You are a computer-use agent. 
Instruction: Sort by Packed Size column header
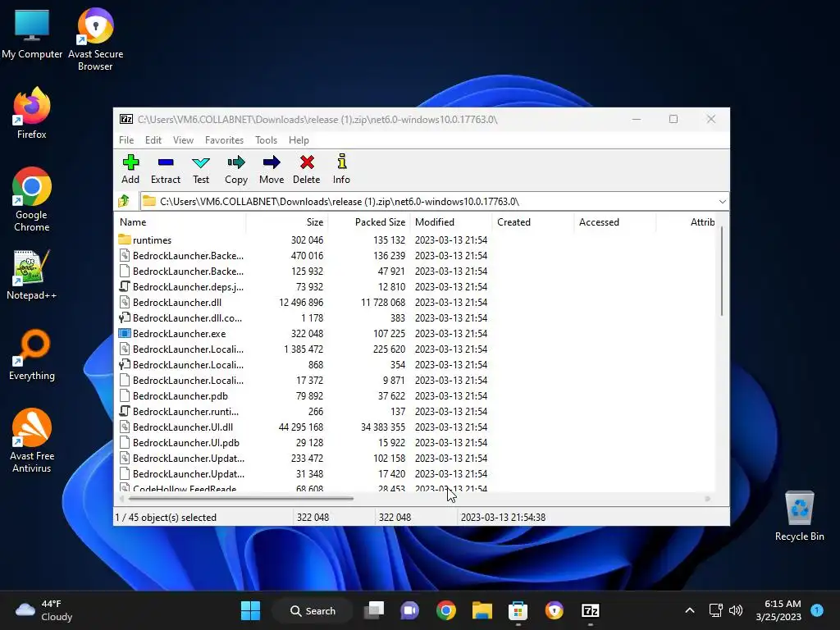[369, 221]
